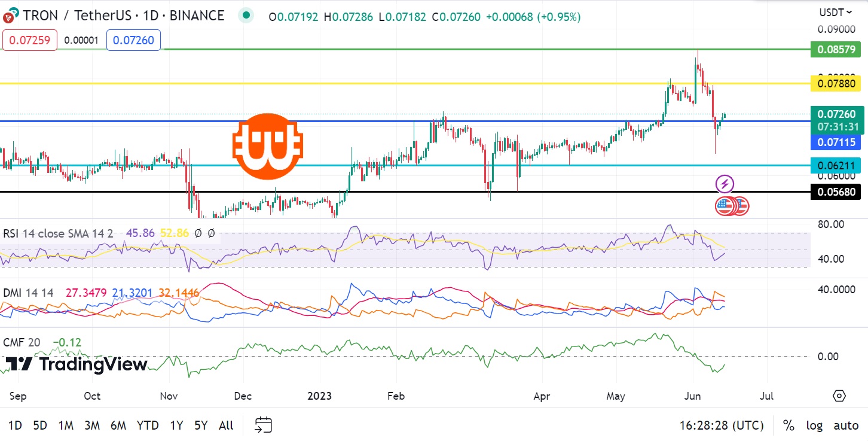Click the green market status dot
This screenshot has height=441, width=868.
pyautogui.click(x=245, y=16)
